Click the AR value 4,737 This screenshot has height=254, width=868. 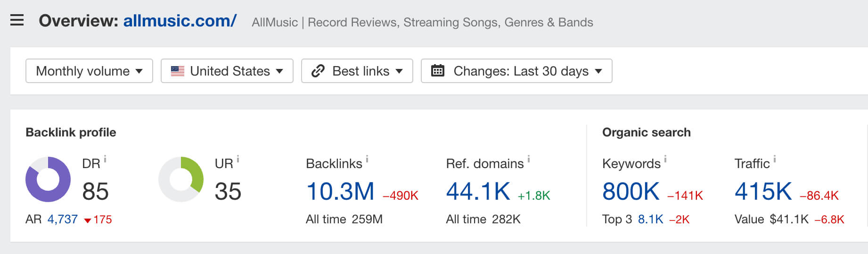pyautogui.click(x=63, y=220)
